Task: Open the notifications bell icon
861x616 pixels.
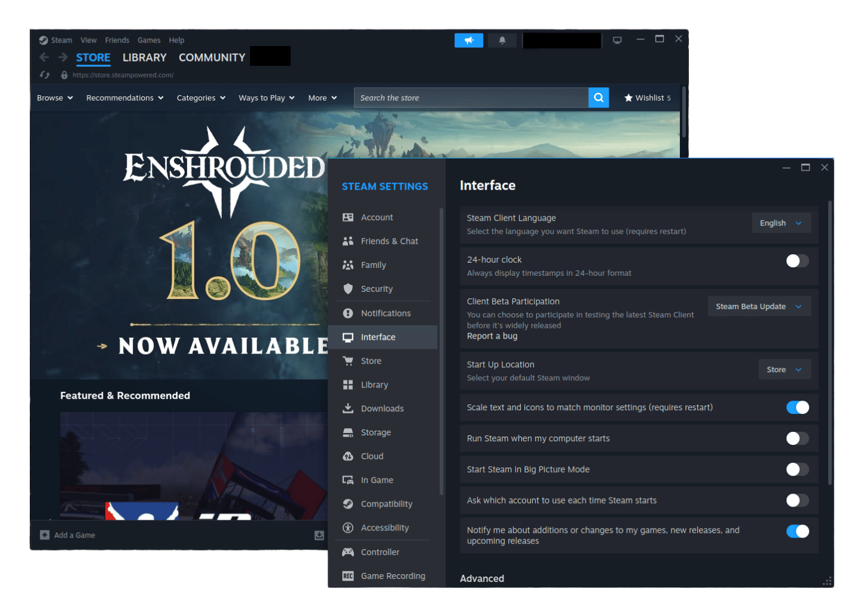Action: click(x=502, y=40)
